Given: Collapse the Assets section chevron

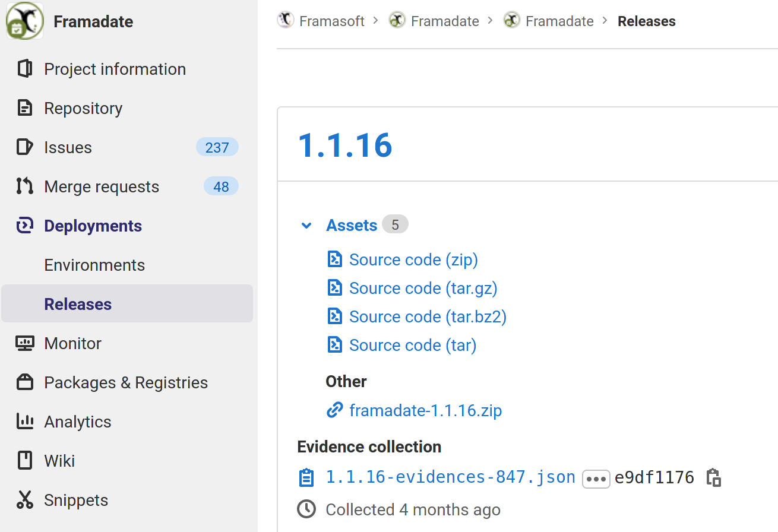Looking at the screenshot, I should click(306, 226).
